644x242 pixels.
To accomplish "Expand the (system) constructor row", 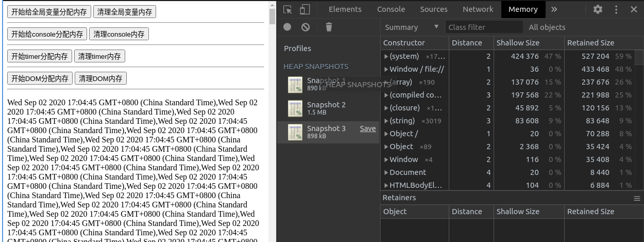I will pyautogui.click(x=386, y=56).
